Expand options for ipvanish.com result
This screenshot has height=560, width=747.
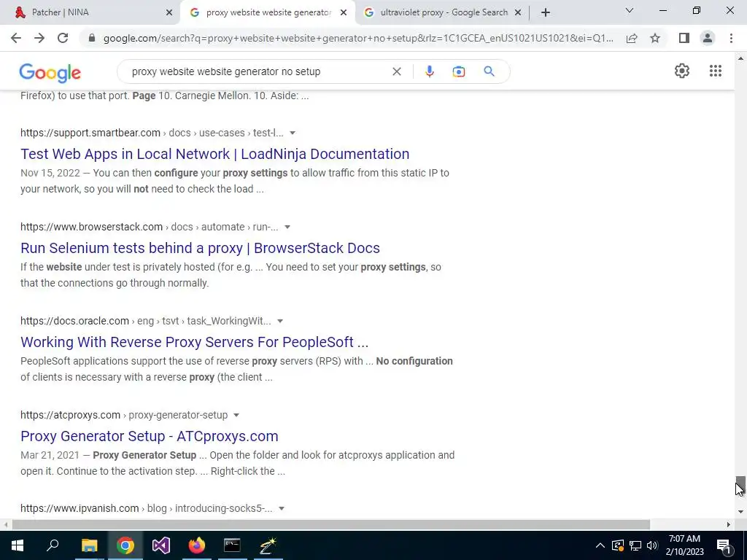(x=282, y=508)
